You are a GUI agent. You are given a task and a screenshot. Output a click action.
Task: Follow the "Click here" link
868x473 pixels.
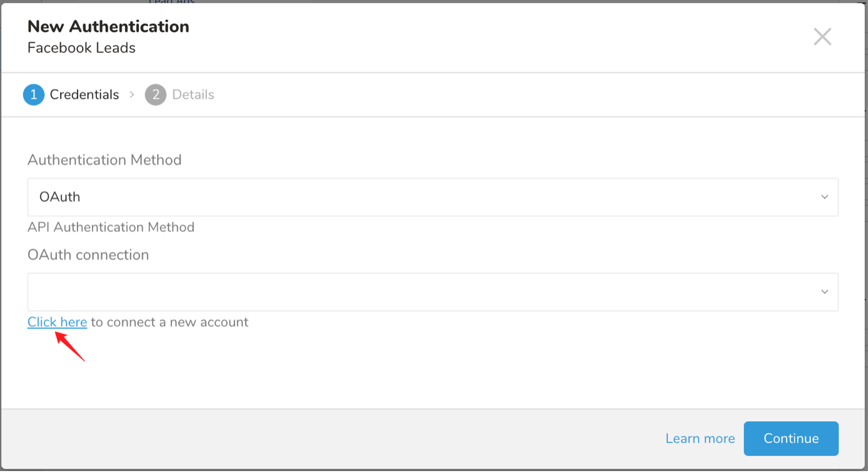click(57, 322)
